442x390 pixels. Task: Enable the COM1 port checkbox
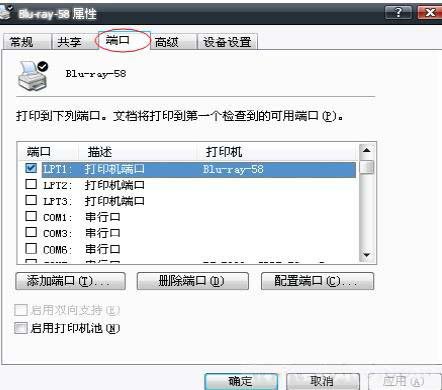[31, 216]
